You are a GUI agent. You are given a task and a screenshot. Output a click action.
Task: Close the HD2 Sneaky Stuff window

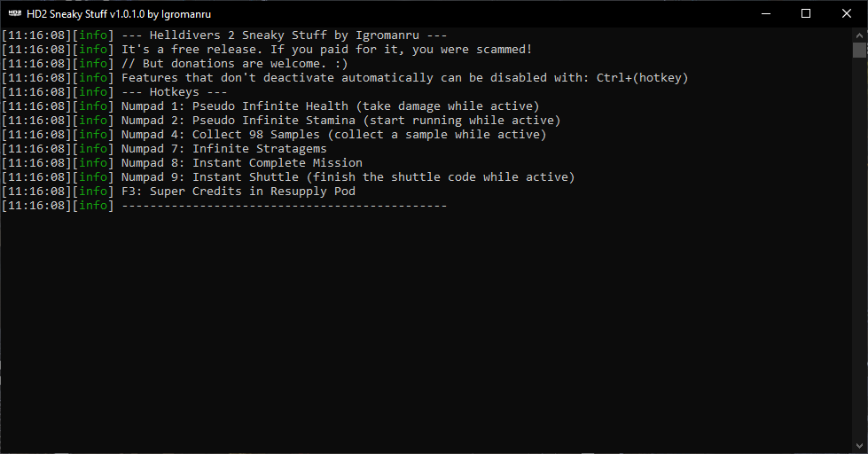[847, 13]
